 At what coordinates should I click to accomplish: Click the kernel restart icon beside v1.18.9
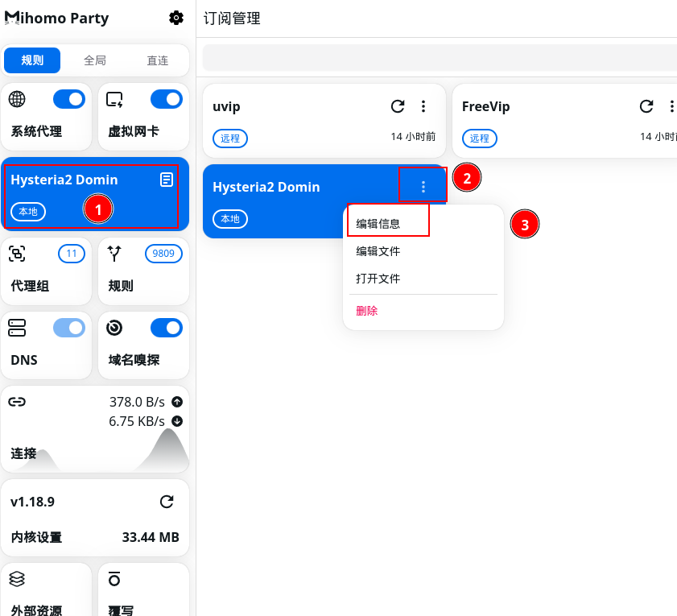pos(167,502)
